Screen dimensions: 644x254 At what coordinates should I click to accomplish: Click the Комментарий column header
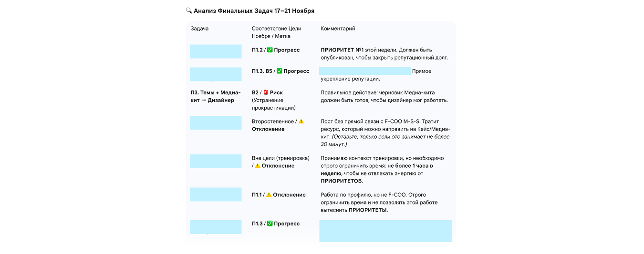[x=338, y=29]
